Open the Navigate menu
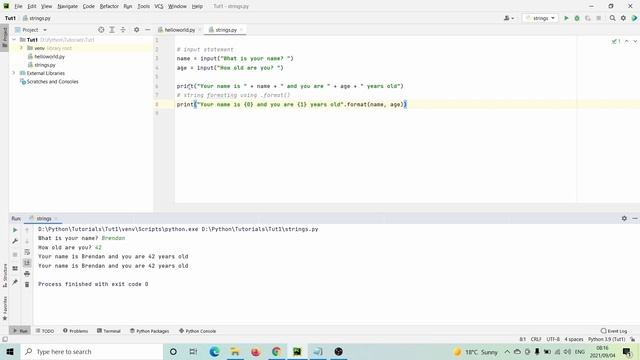The height and width of the screenshot is (360, 640). coord(67,6)
